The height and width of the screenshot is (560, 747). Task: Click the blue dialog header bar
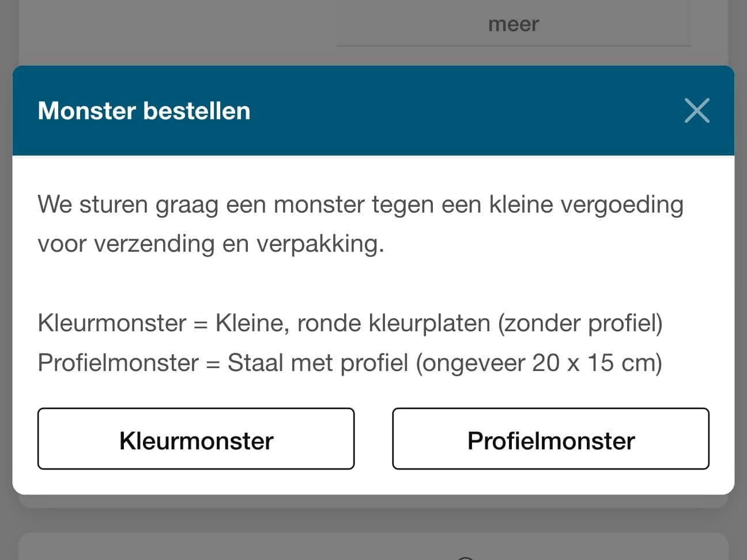(373, 111)
